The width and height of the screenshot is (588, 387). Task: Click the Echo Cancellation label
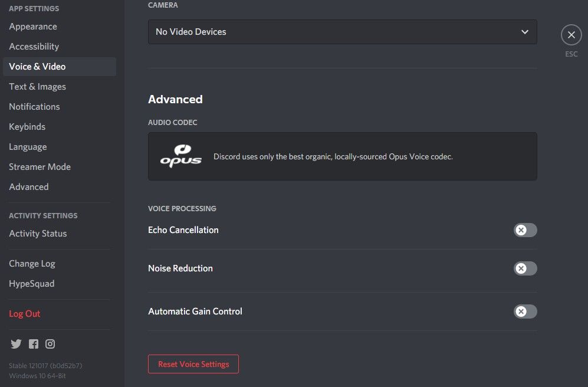click(183, 230)
